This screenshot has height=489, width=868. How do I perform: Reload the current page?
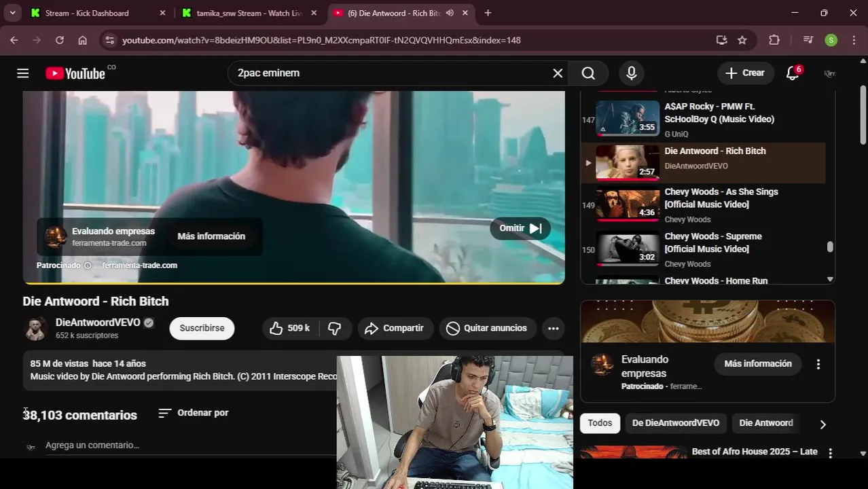[x=60, y=40]
